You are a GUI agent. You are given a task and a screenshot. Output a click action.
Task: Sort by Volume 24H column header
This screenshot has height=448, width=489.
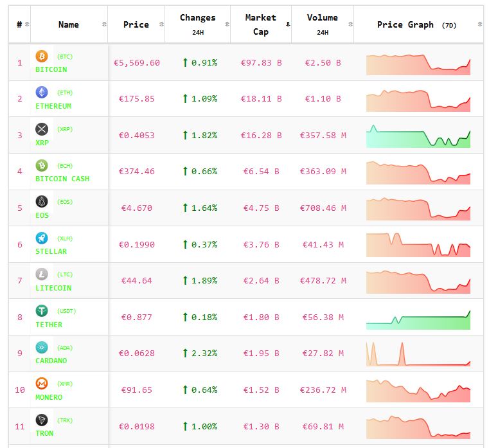click(322, 24)
